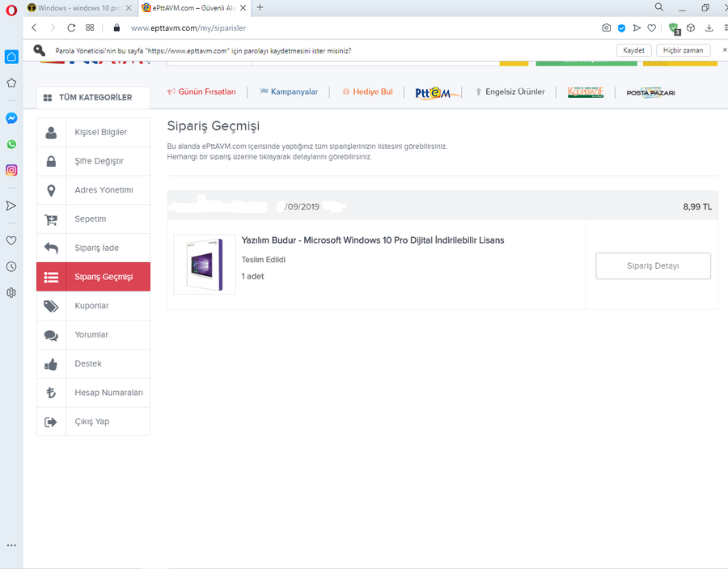The height and width of the screenshot is (569, 728).
Task: Open Sipariş Detayı for the order
Action: click(653, 265)
